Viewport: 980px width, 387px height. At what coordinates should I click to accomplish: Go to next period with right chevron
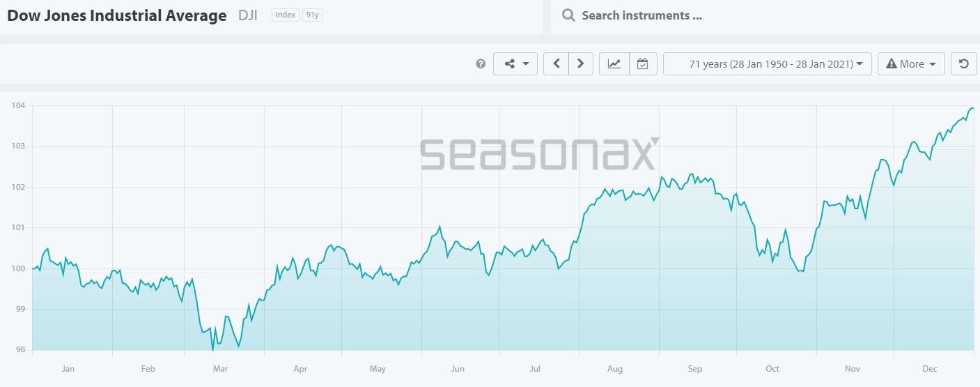click(581, 63)
